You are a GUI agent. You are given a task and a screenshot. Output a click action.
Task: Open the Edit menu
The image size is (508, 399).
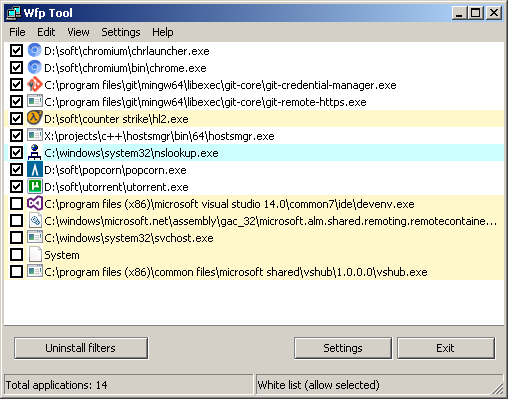tap(46, 32)
